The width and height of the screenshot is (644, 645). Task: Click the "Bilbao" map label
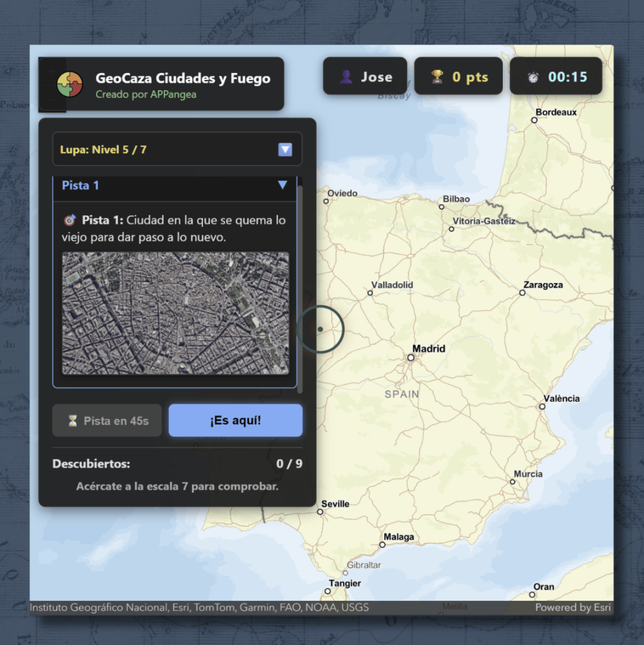tap(456, 198)
